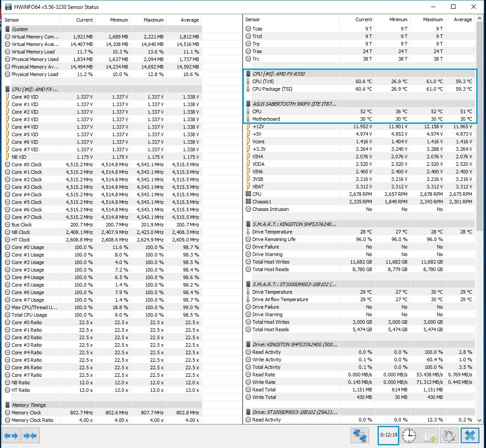This screenshot has height=448, width=486.
Task: Select the System sensor group header
Action: (103, 29)
